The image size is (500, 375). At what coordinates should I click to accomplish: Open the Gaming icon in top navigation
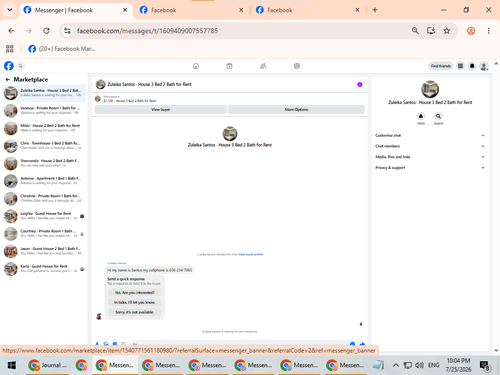(x=297, y=66)
